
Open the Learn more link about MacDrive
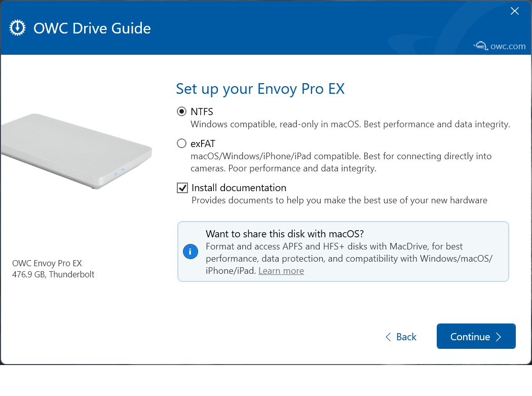pyautogui.click(x=281, y=270)
